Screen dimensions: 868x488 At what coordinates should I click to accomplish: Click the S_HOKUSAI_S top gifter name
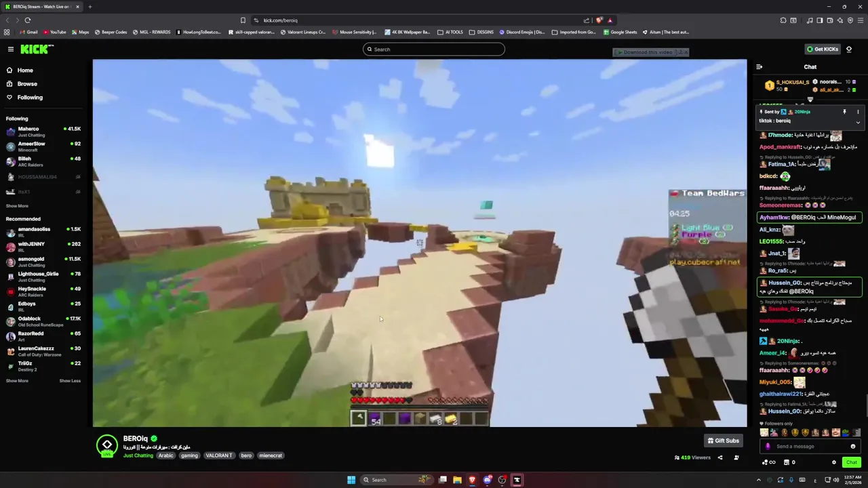coord(792,82)
